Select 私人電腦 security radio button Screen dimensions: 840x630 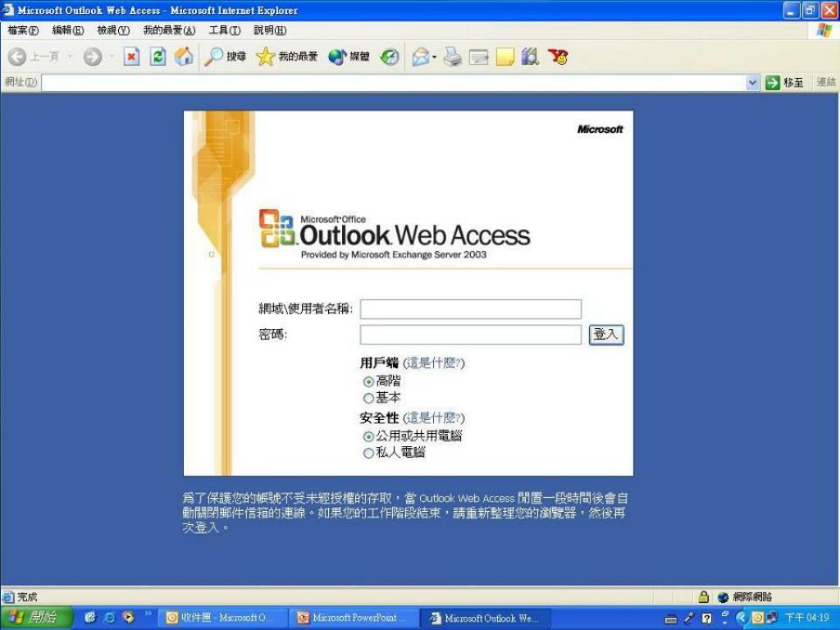(x=368, y=453)
